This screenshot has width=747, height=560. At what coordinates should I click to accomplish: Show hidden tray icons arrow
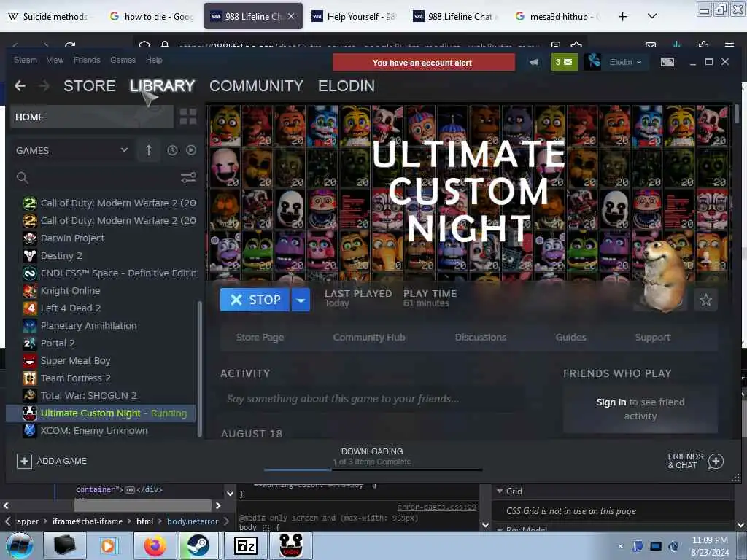tap(620, 546)
